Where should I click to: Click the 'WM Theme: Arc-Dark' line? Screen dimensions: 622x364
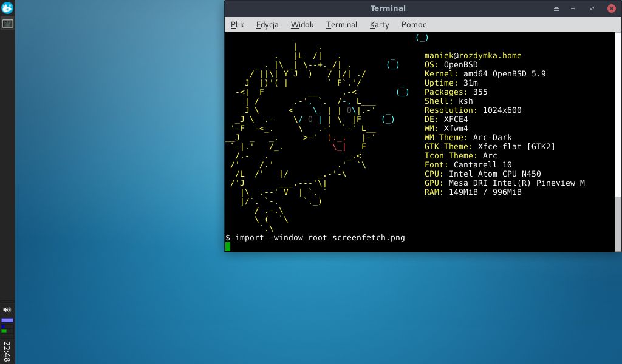(x=468, y=138)
